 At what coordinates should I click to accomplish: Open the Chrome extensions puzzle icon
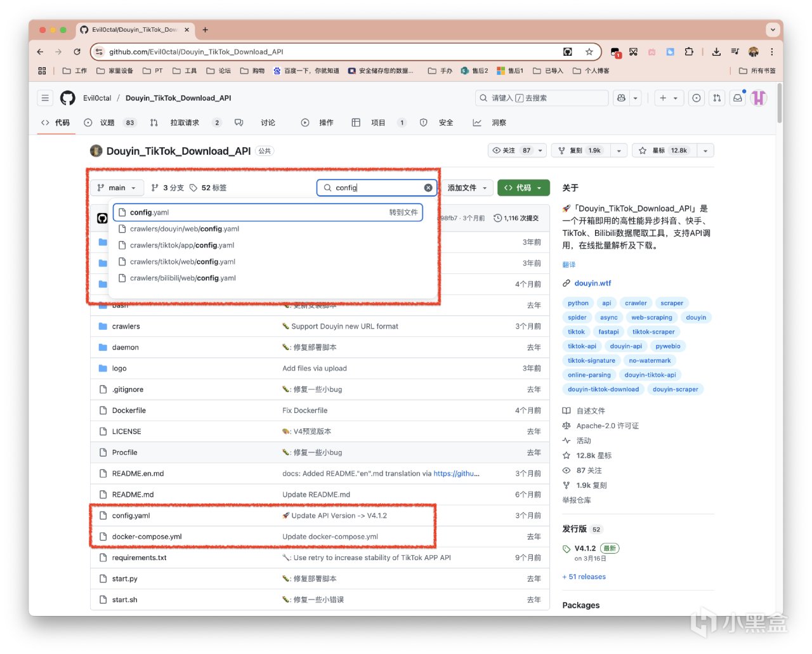[689, 52]
